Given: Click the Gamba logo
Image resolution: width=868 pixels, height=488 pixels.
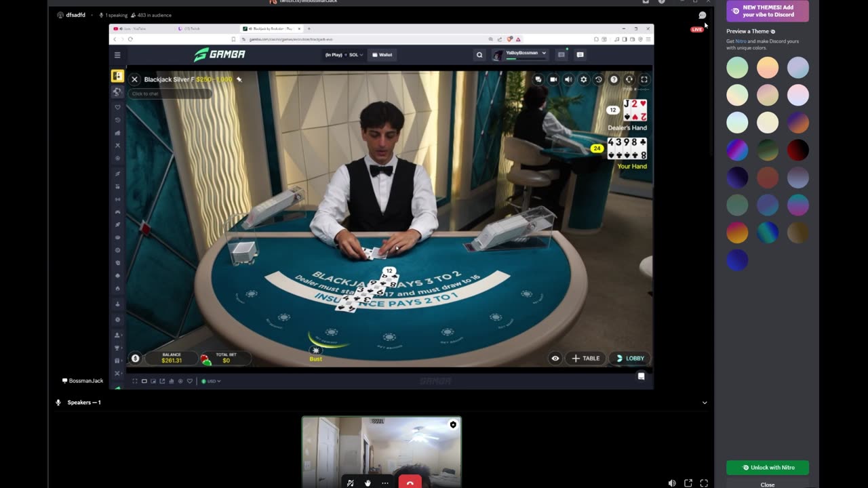Looking at the screenshot, I should pyautogui.click(x=219, y=55).
